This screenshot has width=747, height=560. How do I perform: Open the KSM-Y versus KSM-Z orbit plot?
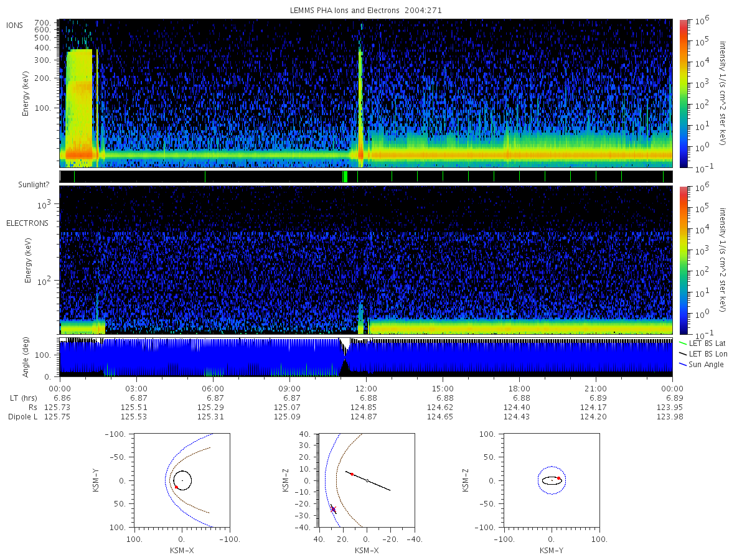pos(552,480)
